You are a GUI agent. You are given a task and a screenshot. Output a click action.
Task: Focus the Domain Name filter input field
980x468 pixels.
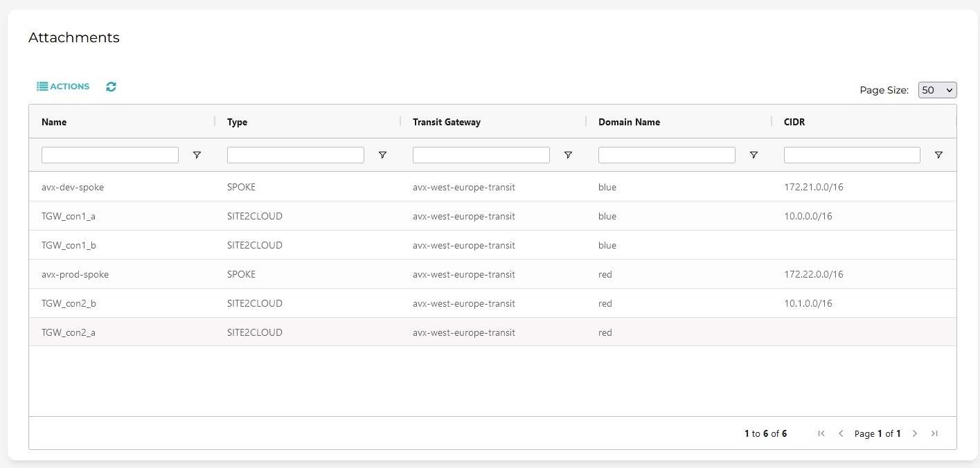(667, 155)
